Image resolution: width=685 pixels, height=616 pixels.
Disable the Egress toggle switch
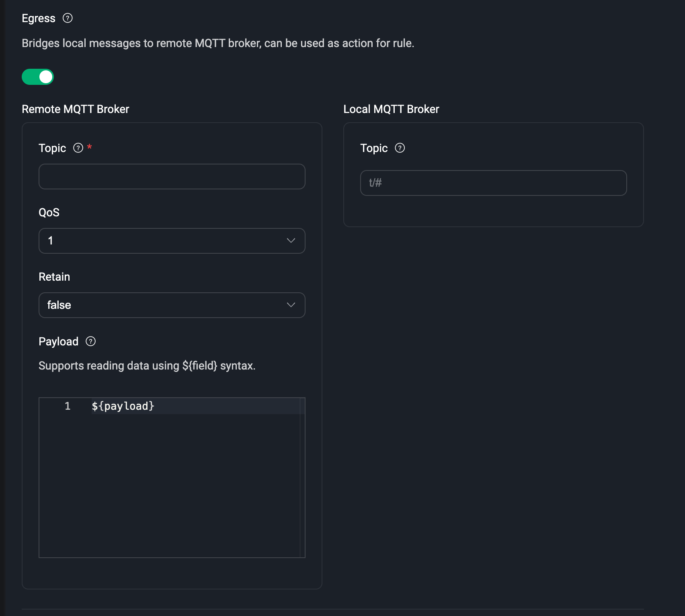(38, 77)
